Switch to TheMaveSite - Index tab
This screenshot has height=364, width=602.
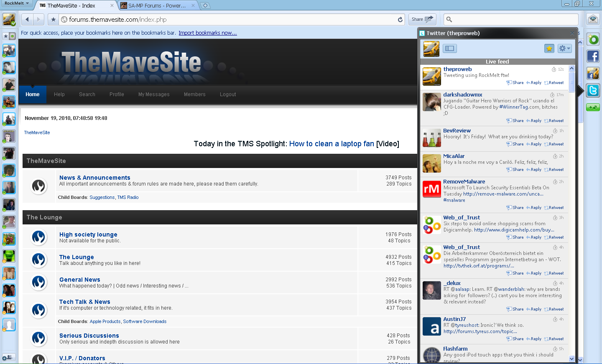[x=76, y=5]
